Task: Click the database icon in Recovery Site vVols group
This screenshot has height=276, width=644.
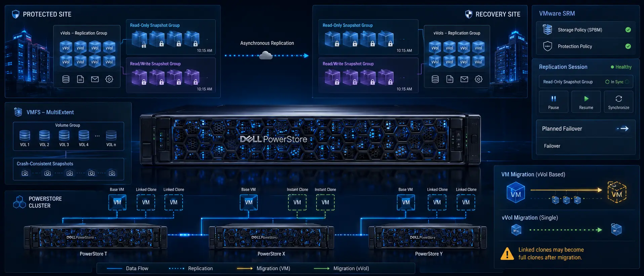Action: click(x=435, y=79)
